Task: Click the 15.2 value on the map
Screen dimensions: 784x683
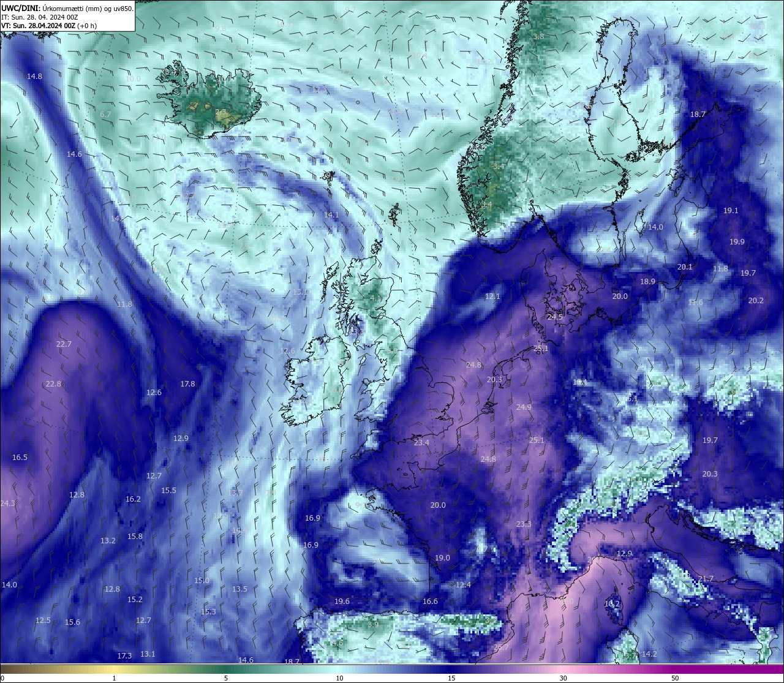Action: pos(135,600)
